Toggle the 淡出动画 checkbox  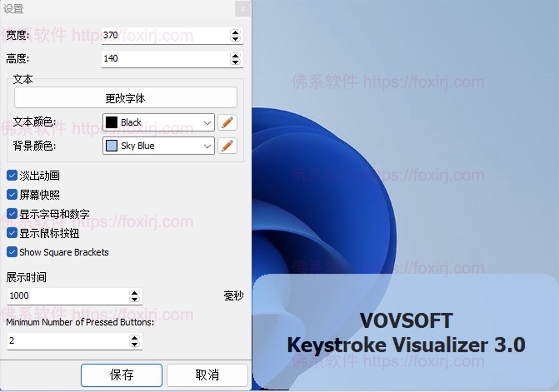coord(12,176)
